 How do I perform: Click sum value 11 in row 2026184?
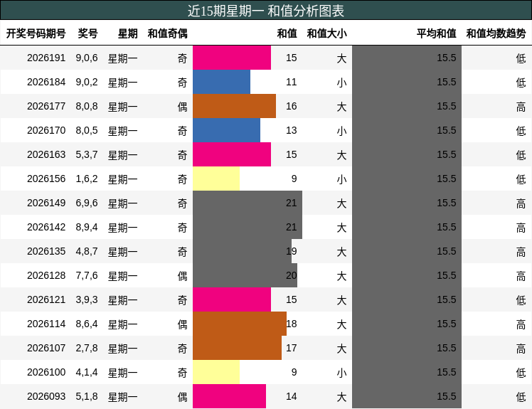[x=292, y=82]
